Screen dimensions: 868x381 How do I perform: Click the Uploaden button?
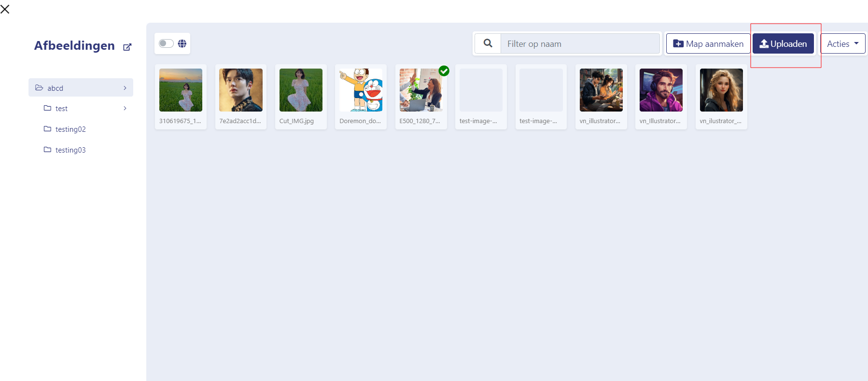783,43
